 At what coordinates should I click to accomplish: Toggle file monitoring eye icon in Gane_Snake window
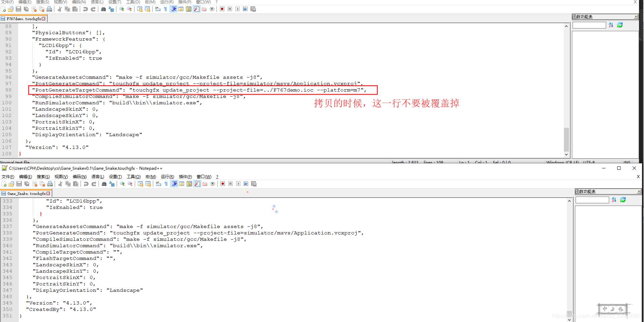coord(212,184)
